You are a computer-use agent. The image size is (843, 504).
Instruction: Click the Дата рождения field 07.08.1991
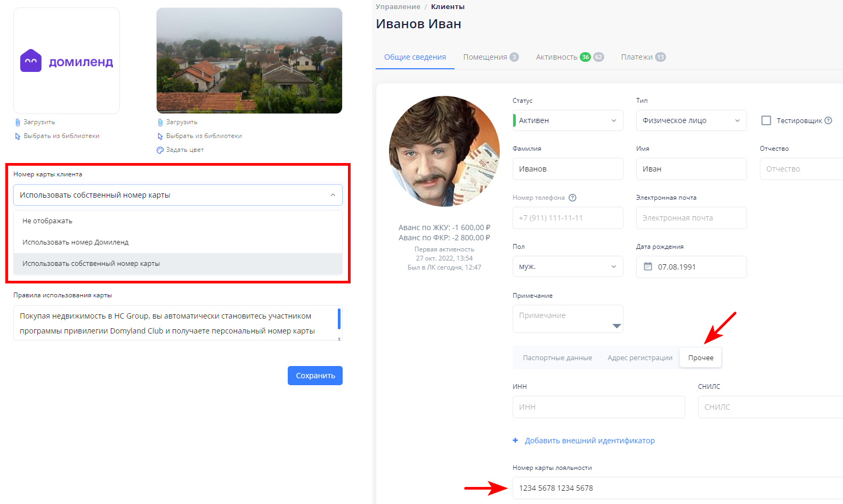(691, 266)
